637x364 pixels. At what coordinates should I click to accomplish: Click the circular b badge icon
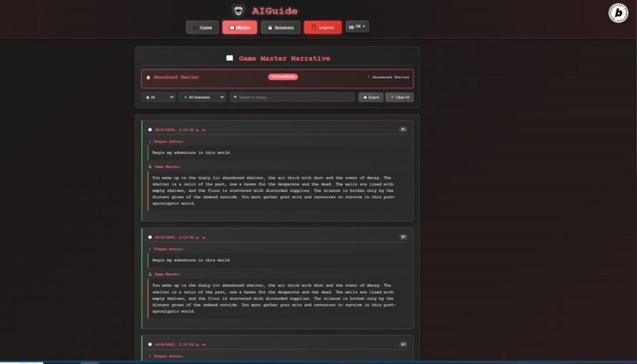pyautogui.click(x=618, y=13)
